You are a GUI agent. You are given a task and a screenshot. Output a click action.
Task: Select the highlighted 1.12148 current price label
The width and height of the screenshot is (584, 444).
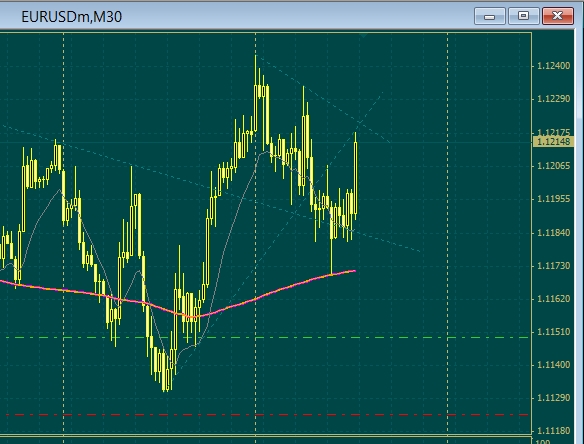553,142
